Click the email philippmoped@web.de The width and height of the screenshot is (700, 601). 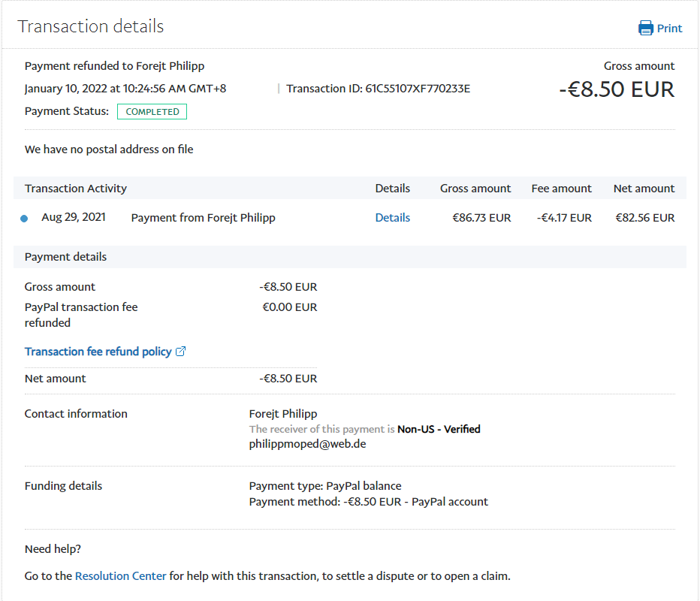click(x=307, y=443)
